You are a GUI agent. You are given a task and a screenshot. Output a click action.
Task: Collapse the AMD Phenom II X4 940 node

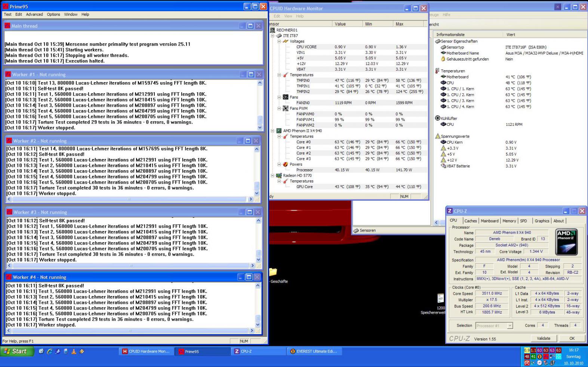[273, 131]
